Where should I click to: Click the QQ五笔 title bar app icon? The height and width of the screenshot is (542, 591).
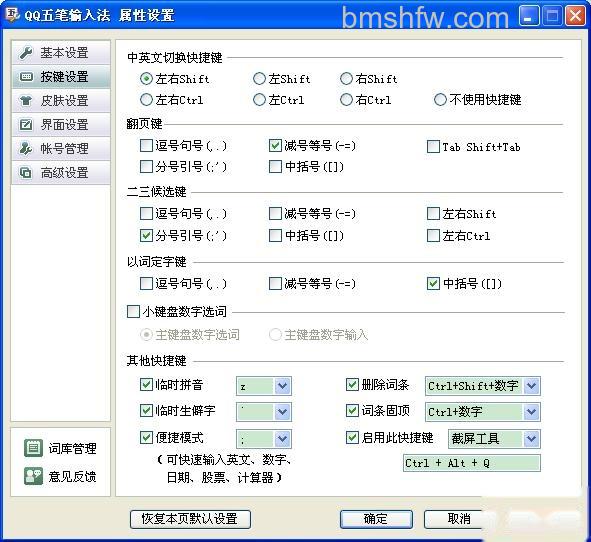[12, 14]
